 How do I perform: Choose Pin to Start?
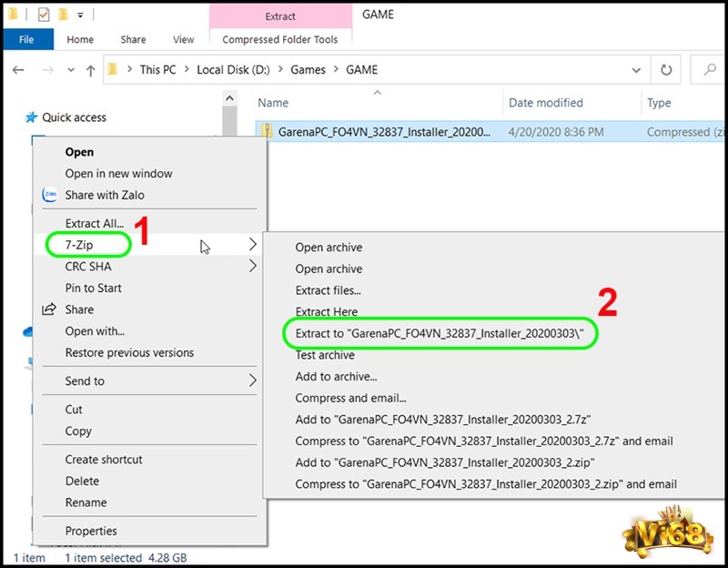(x=93, y=288)
